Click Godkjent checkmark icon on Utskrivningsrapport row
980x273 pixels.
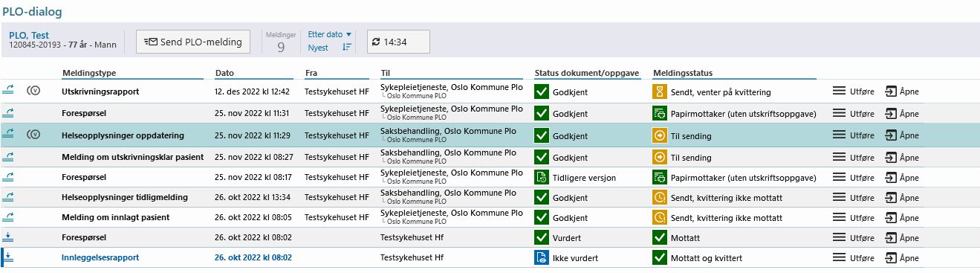pyautogui.click(x=542, y=92)
